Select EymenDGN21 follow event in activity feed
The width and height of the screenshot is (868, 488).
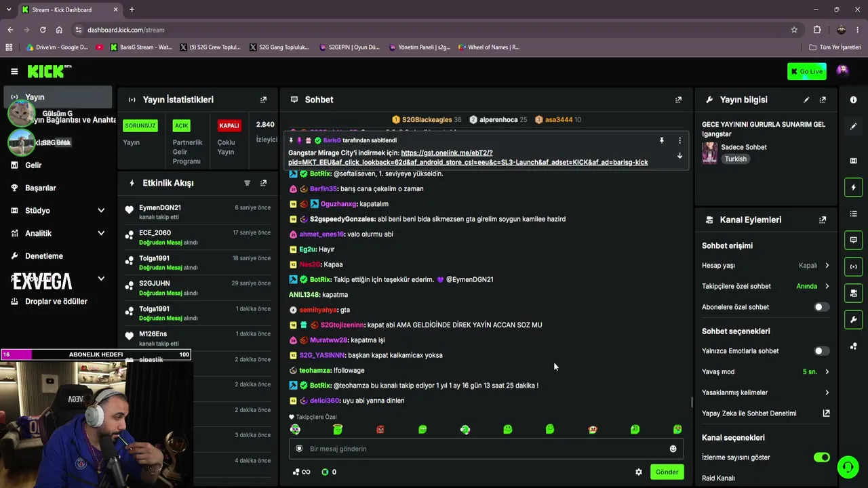click(x=198, y=212)
